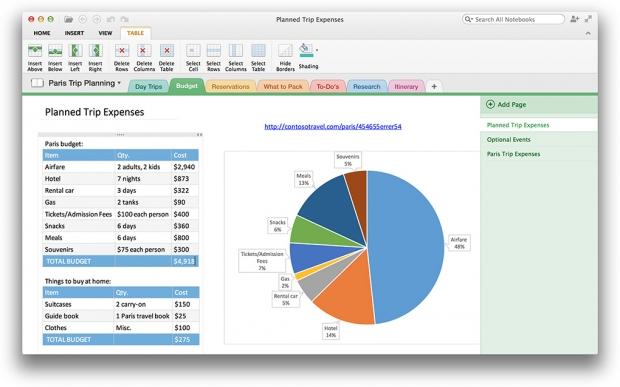Click the $275 total cell

tap(185, 339)
